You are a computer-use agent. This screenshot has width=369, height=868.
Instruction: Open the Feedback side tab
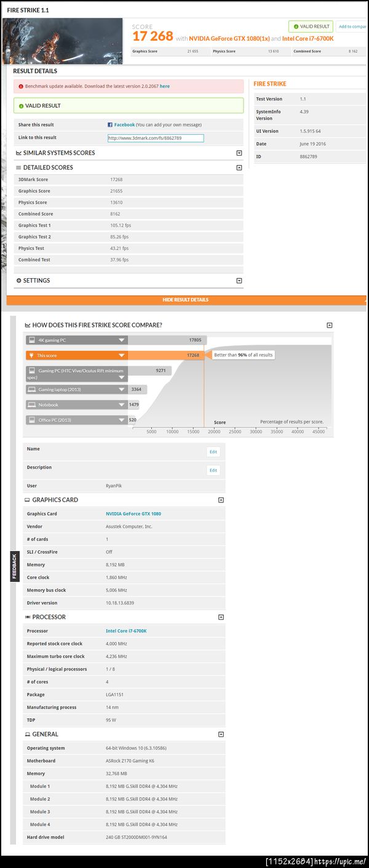[14, 566]
